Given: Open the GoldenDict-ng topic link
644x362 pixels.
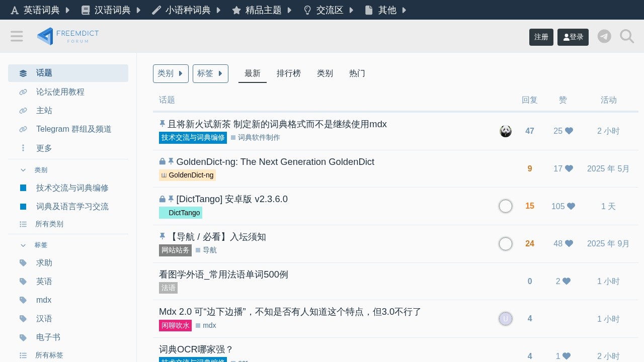Looking at the screenshot, I should [x=275, y=162].
